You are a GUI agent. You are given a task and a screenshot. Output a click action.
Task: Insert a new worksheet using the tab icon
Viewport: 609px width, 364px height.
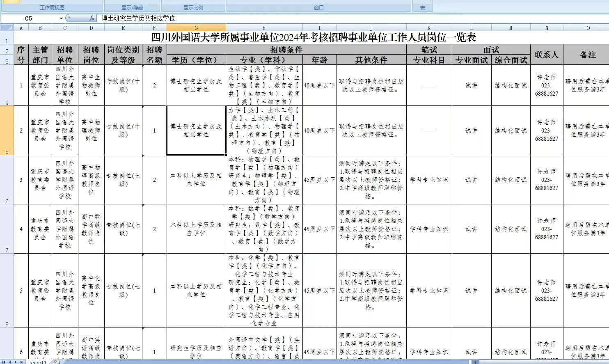(x=56, y=362)
